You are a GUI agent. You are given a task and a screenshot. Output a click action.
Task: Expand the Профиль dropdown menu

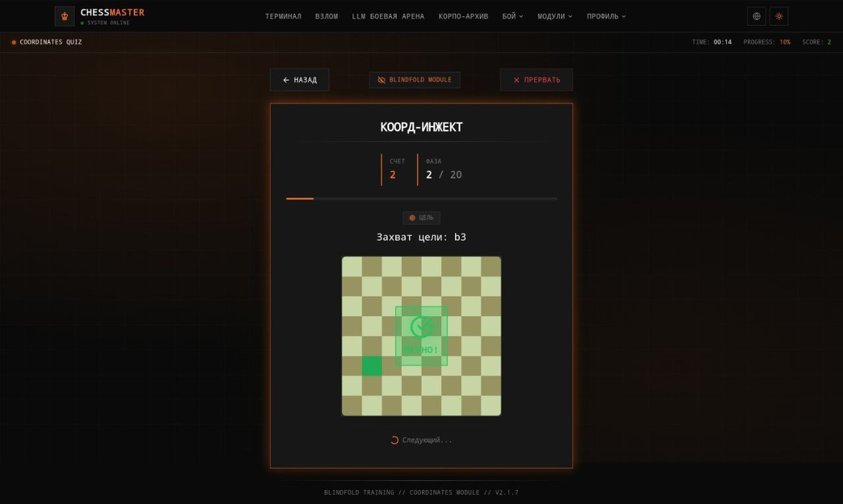tap(606, 16)
